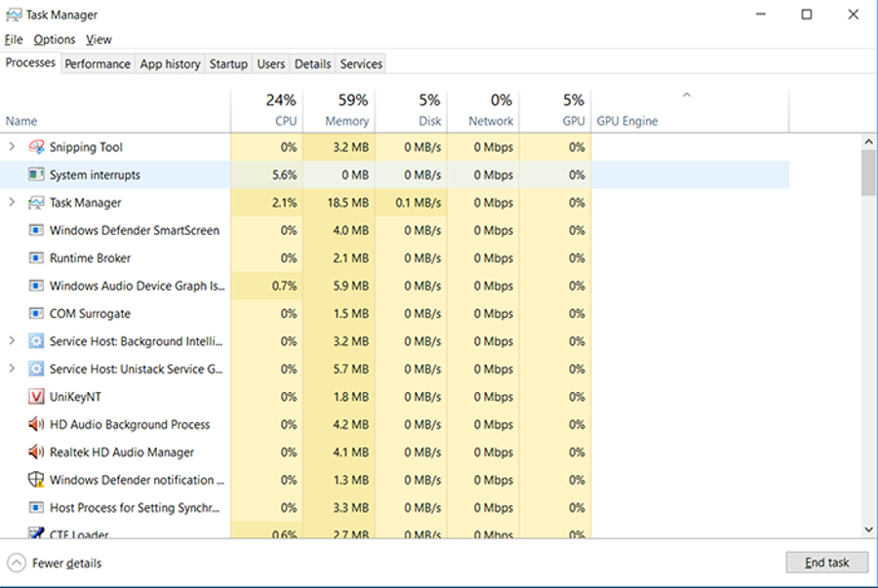The height and width of the screenshot is (588, 878).
Task: Open the File menu
Action: 14,40
